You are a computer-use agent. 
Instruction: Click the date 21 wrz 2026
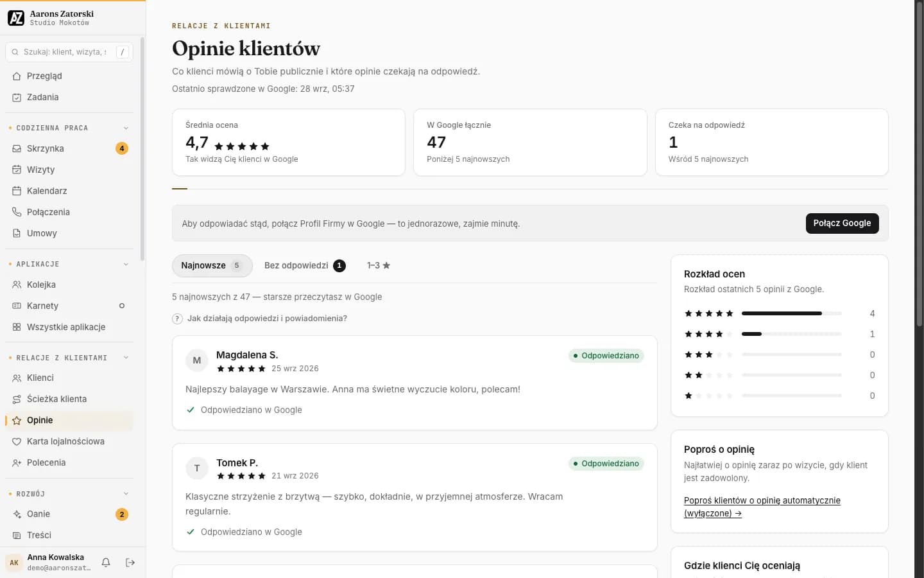(295, 476)
